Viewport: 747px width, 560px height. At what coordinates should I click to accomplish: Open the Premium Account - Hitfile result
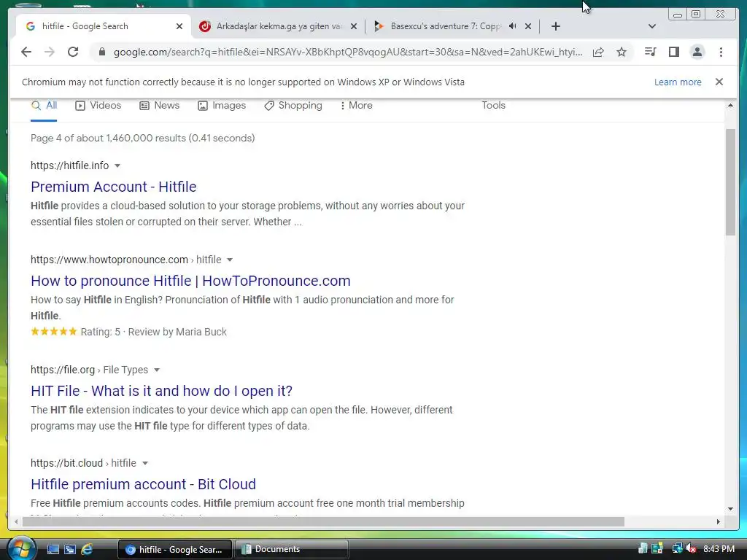pos(113,187)
